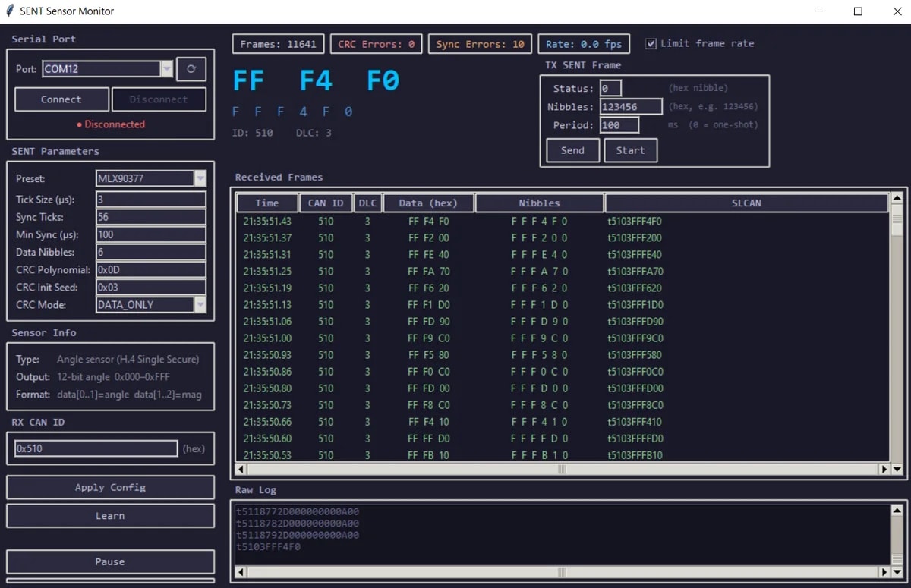The width and height of the screenshot is (911, 588).
Task: Select row with data FF FD 90
Action: click(562, 322)
